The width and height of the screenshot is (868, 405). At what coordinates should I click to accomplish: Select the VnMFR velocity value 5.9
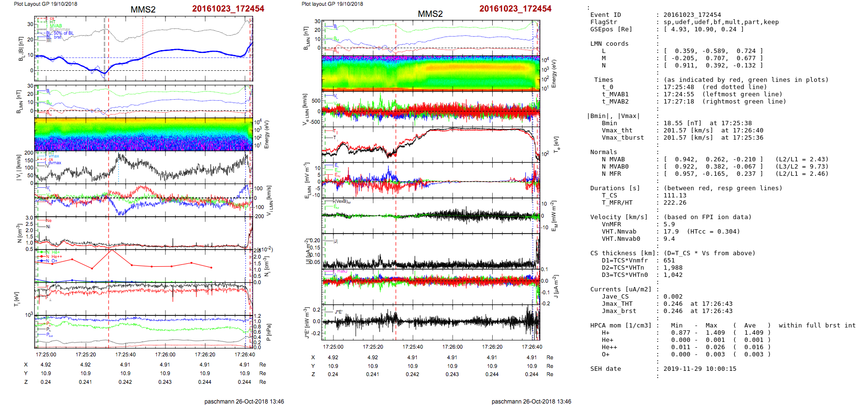[669, 224]
